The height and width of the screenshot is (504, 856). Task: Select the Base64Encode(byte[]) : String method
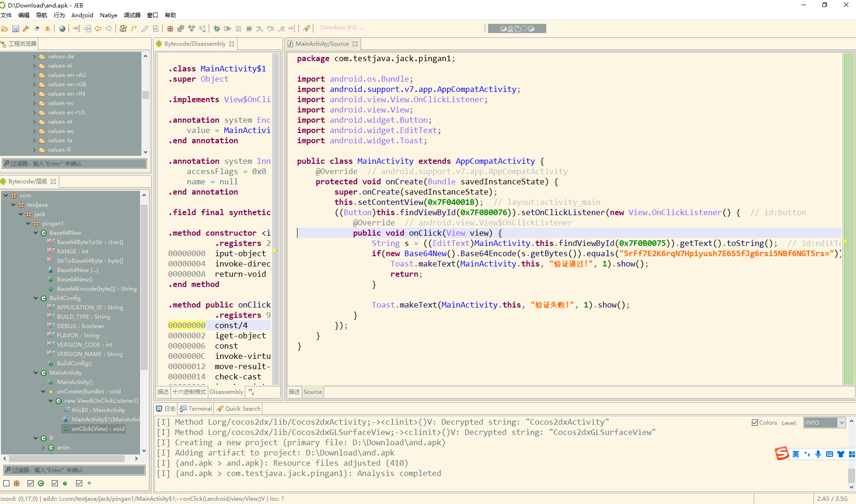[x=97, y=288]
